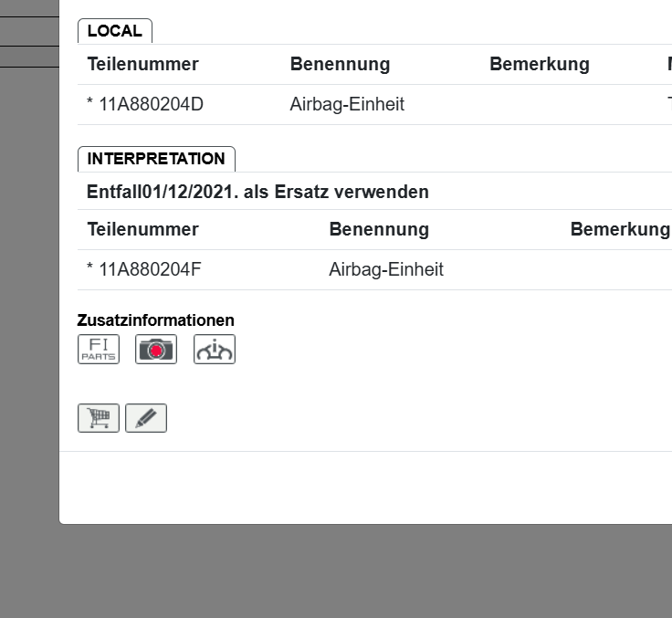Click the pencil edit icon
This screenshot has height=618, width=672.
pyautogui.click(x=146, y=418)
